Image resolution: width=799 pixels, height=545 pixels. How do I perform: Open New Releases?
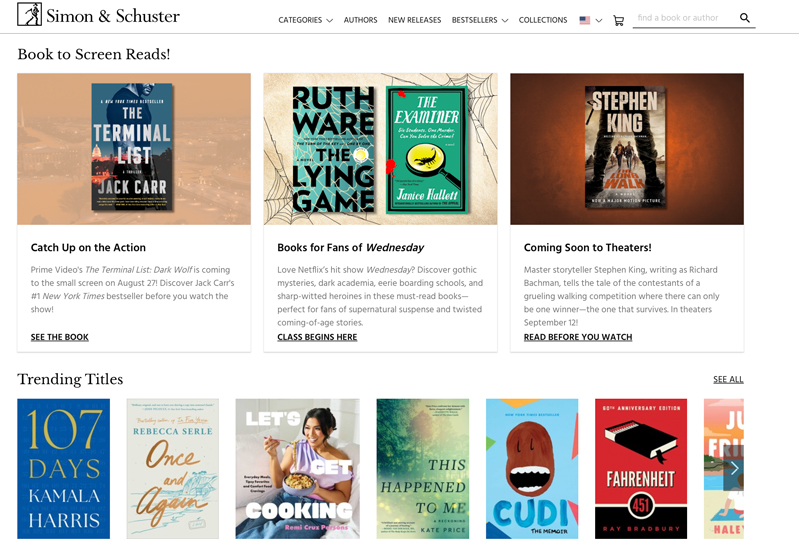414,20
